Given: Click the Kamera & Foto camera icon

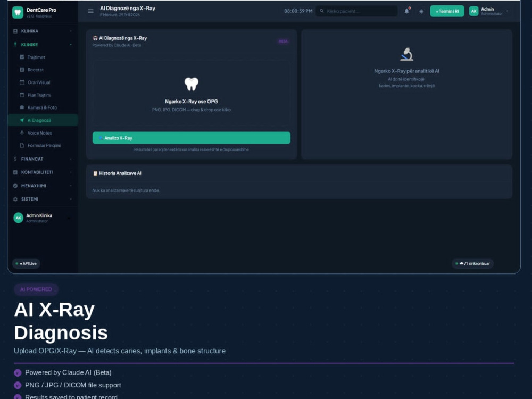Looking at the screenshot, I should pyautogui.click(x=22, y=107).
